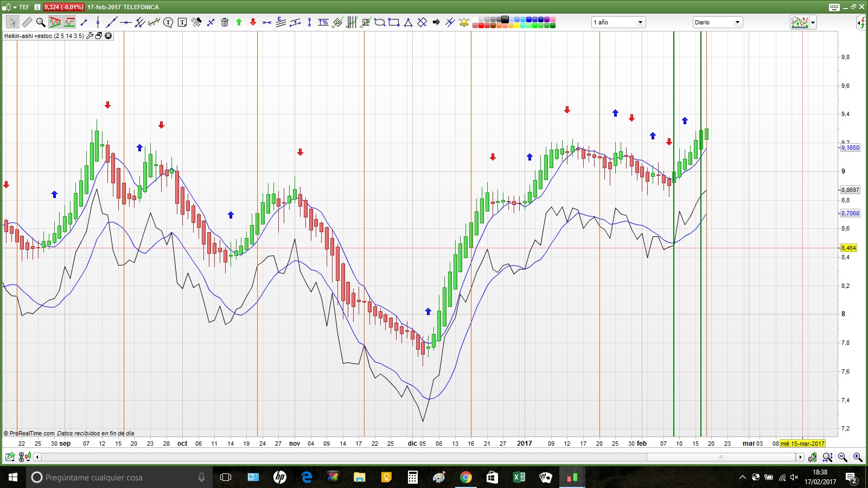Screen dimensions: 868x488
Task: Select the black color swatch
Action: click(x=505, y=20)
